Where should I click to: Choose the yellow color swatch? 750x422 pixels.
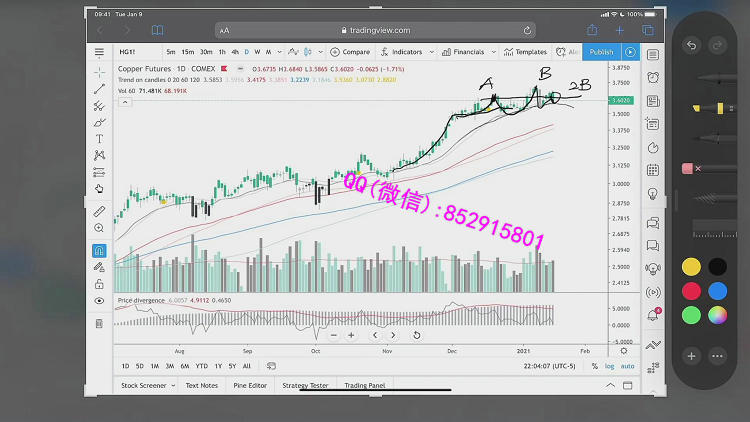tap(691, 266)
